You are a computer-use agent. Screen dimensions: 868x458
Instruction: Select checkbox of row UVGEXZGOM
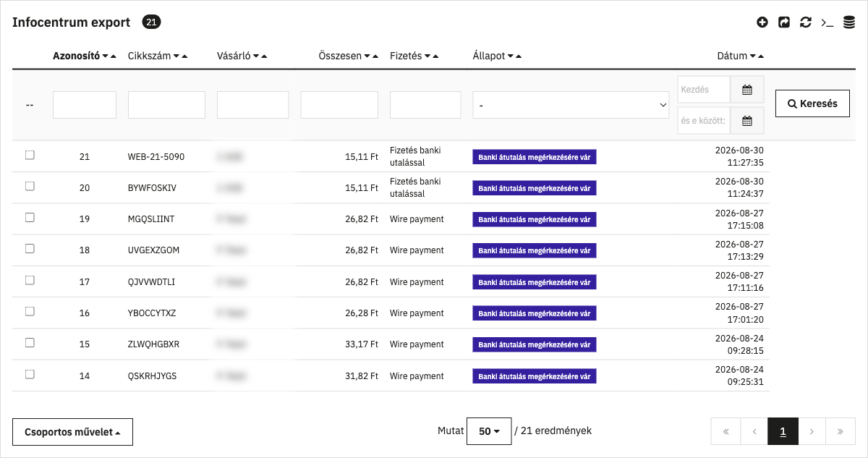30,248
